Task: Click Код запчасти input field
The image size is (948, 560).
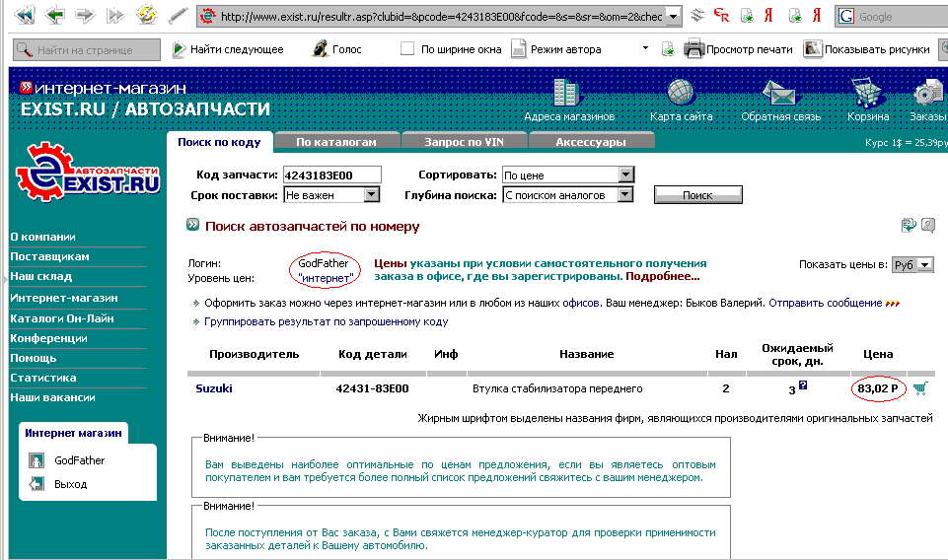Action: tap(330, 175)
